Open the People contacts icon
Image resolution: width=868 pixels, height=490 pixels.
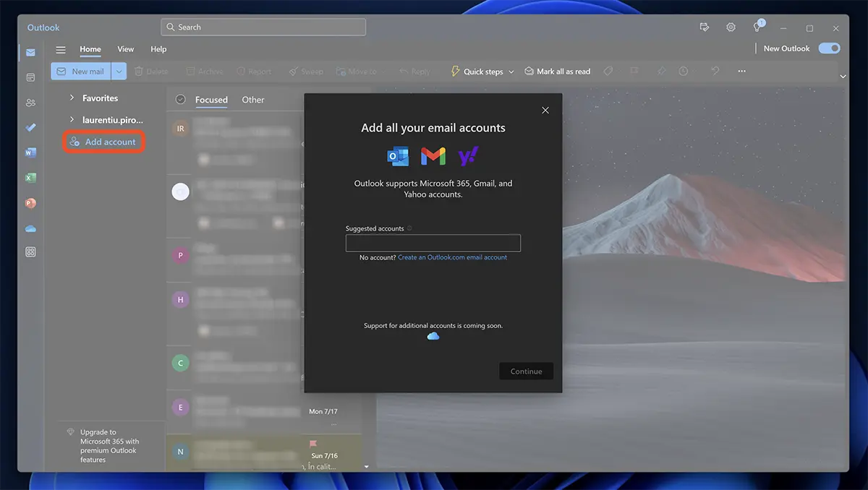(30, 103)
